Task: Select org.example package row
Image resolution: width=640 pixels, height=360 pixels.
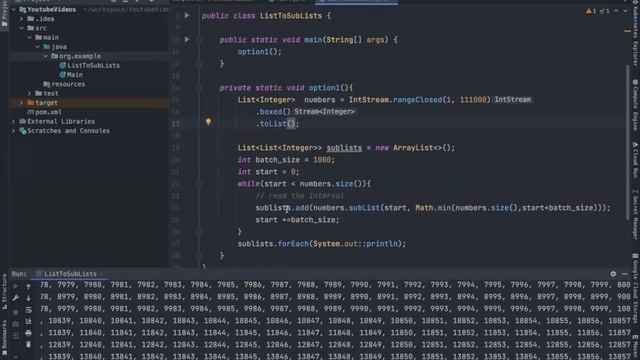Action: pos(89,56)
